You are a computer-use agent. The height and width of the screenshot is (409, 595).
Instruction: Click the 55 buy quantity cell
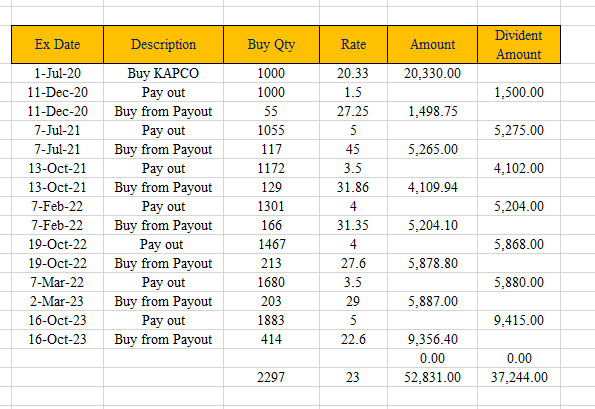(271, 111)
